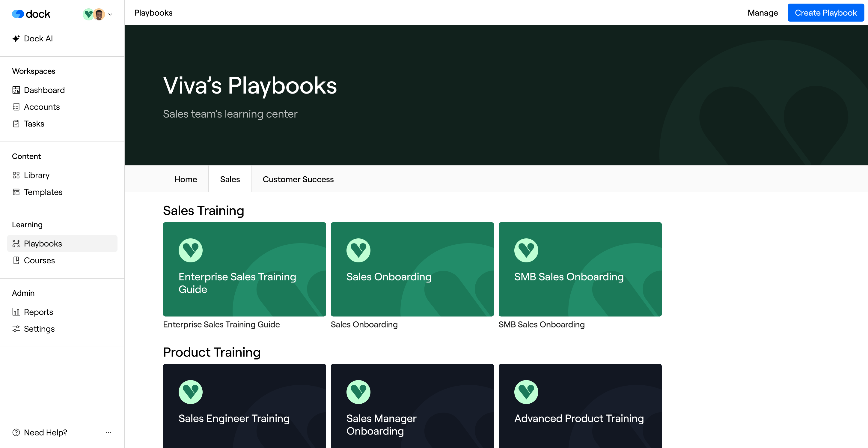Screen dimensions: 868x448
Task: Open the Sales Engineer Training card
Action: click(x=244, y=406)
